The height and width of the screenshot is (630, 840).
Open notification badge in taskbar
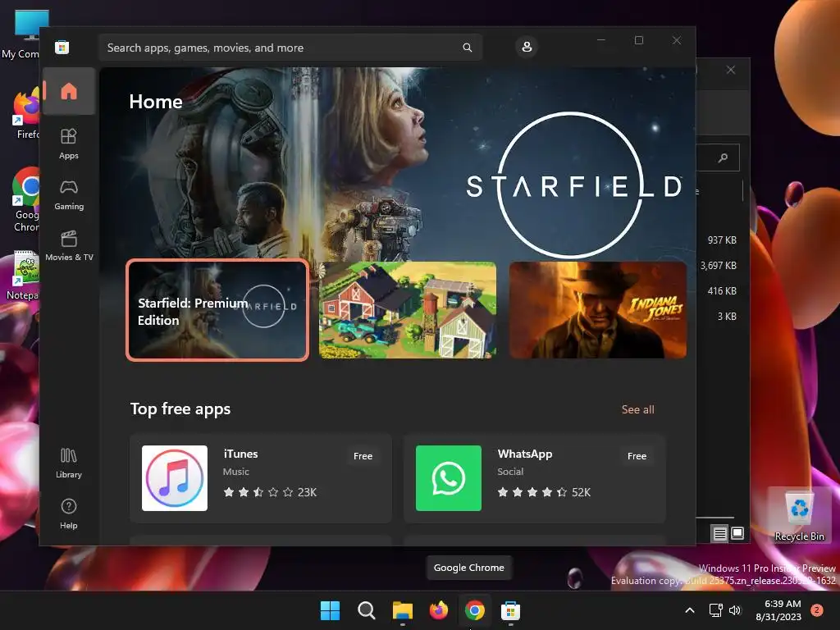click(817, 609)
